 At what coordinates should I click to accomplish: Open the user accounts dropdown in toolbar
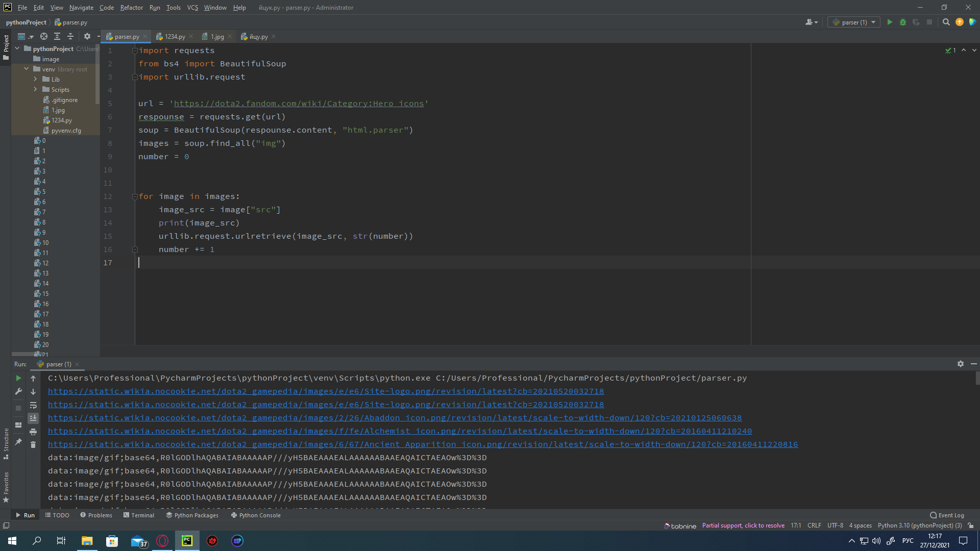tap(811, 22)
